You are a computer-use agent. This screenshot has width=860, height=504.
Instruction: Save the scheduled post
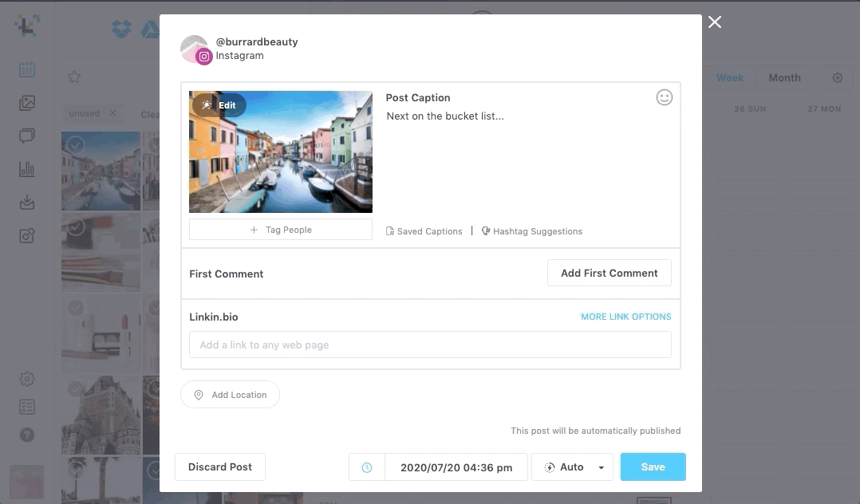(x=653, y=467)
